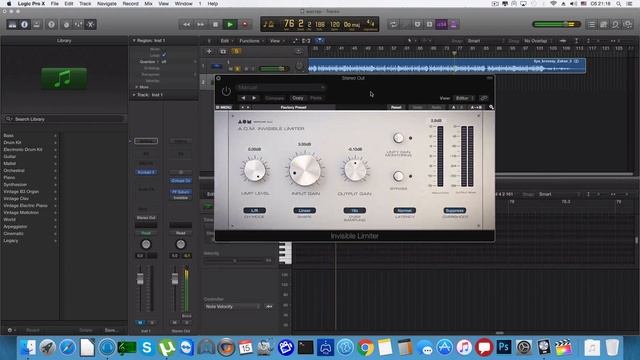Open the Snap Smart dropdown
Screen dimensions: 640x360
[x=485, y=41]
